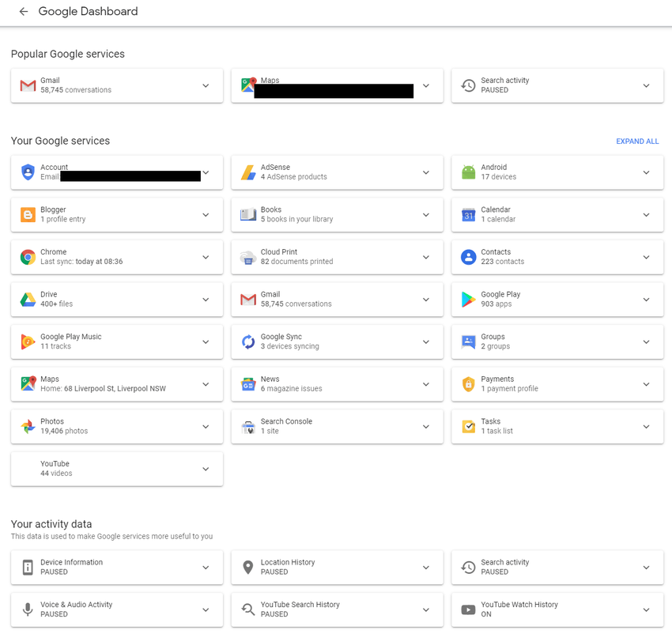Click Groups 2 groups text

point(496,346)
